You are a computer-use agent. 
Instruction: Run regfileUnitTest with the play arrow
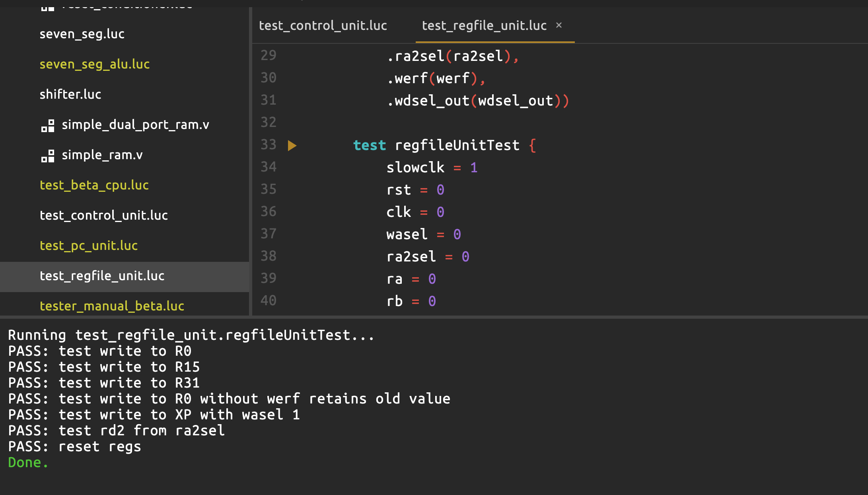[x=292, y=146]
